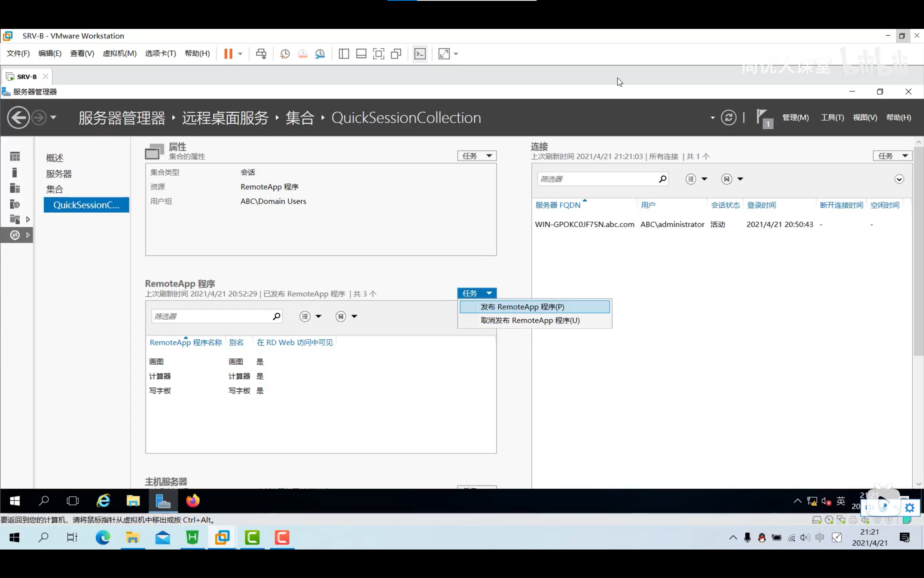Click the back navigation arrow
Image resolution: width=924 pixels, height=578 pixels.
pos(19,118)
